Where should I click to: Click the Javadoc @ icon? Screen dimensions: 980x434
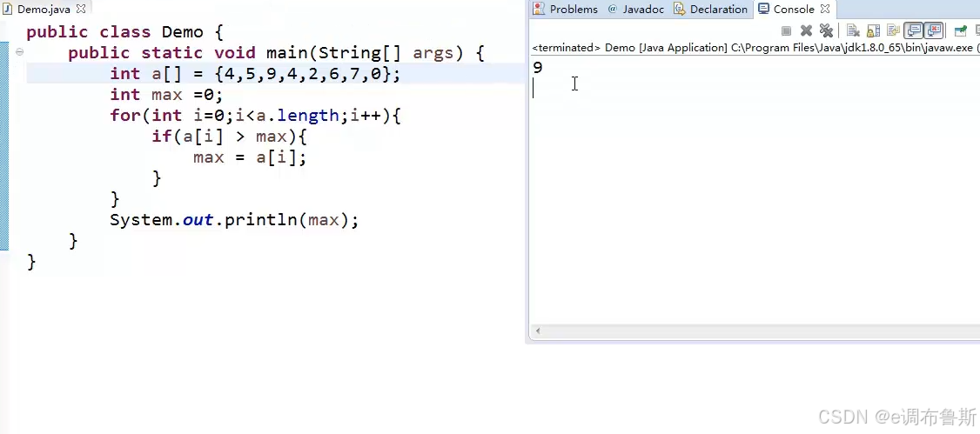click(x=613, y=10)
